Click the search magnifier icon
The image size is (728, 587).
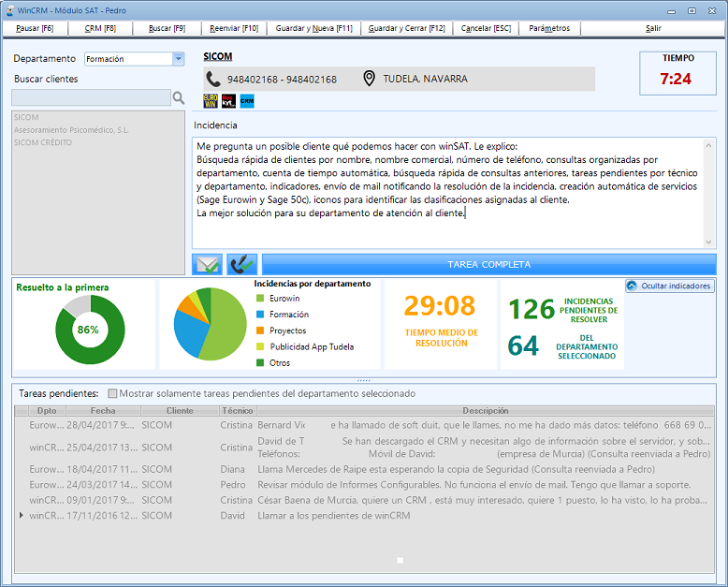click(179, 98)
